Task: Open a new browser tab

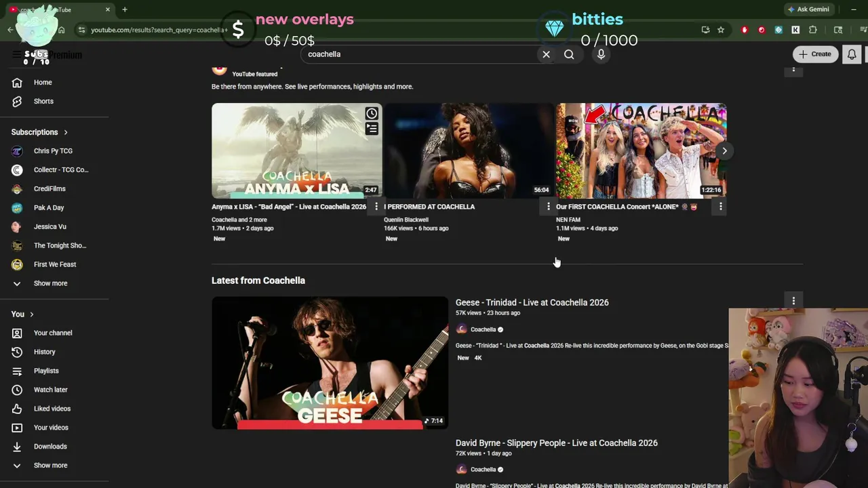Action: coord(125,9)
